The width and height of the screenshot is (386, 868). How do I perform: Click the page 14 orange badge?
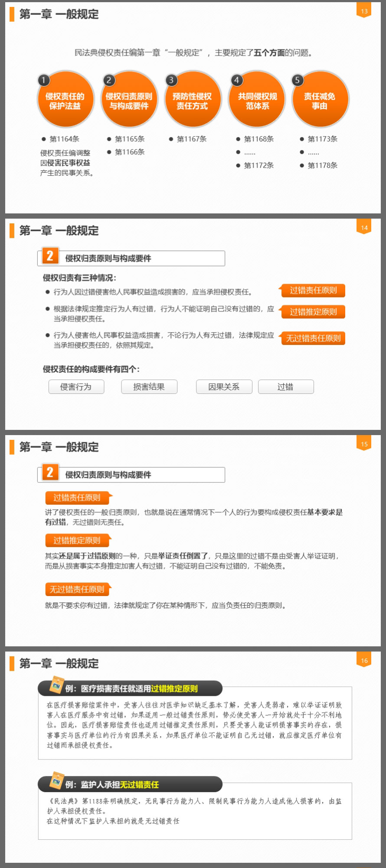coord(364,227)
